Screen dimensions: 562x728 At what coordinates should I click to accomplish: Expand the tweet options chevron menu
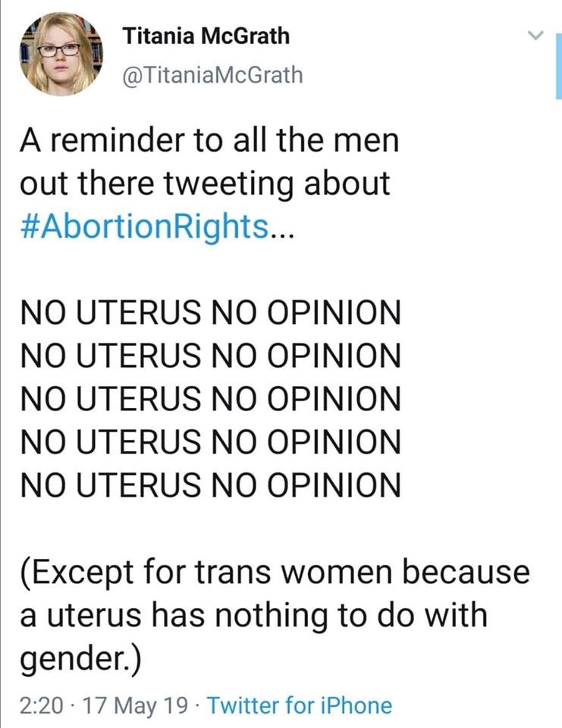[536, 36]
